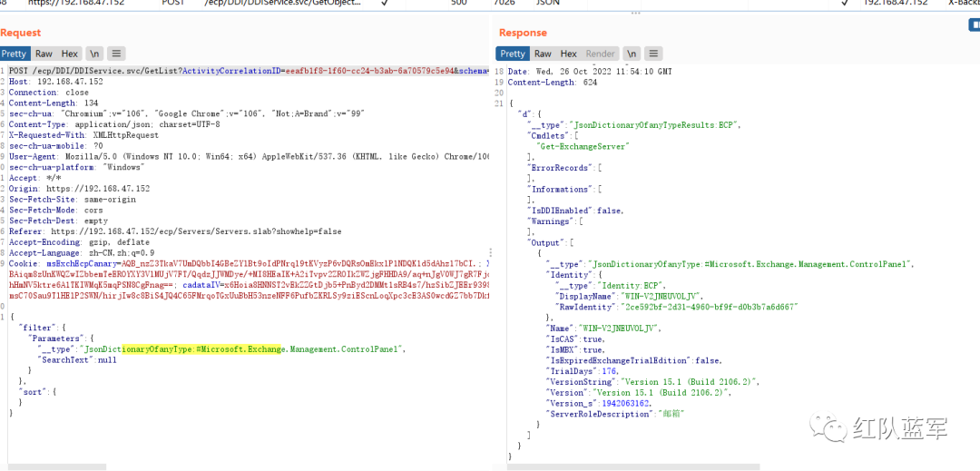Select the Hex tab in Response

(569, 54)
